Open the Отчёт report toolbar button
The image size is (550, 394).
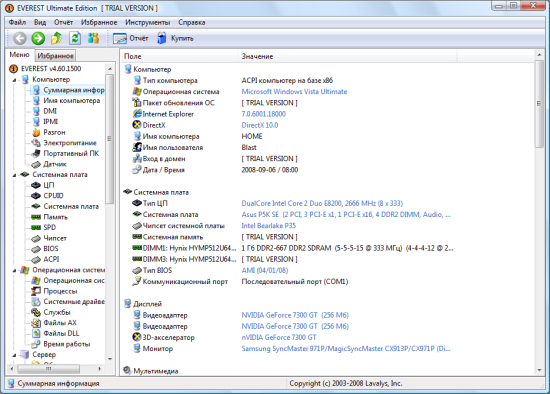(x=130, y=38)
